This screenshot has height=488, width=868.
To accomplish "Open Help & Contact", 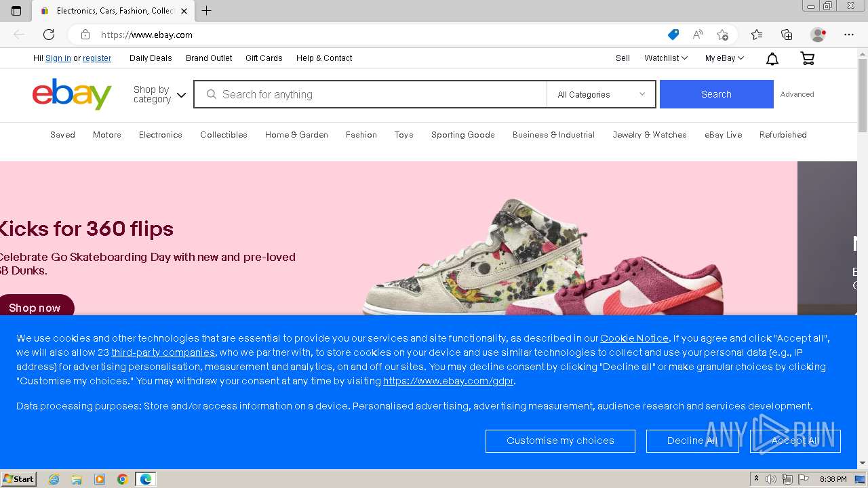I will coord(324,58).
